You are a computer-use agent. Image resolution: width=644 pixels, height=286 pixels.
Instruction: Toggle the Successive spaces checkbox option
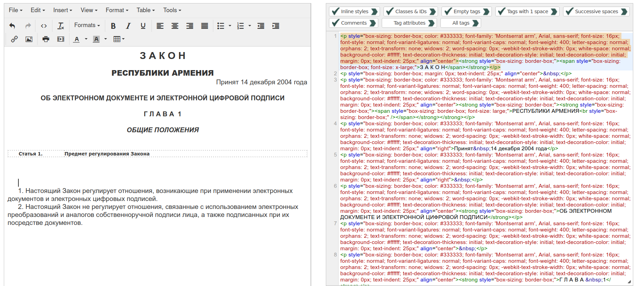coord(596,11)
